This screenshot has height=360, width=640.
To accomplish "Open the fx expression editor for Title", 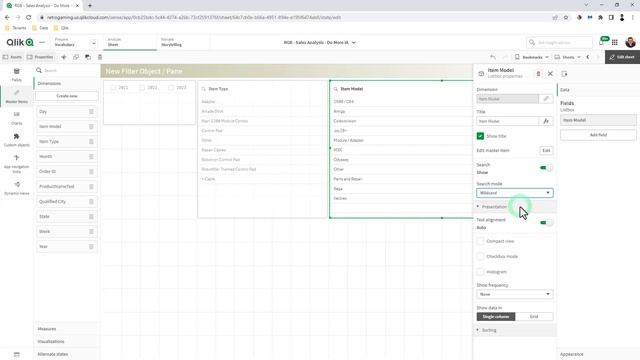I will coord(546,121).
